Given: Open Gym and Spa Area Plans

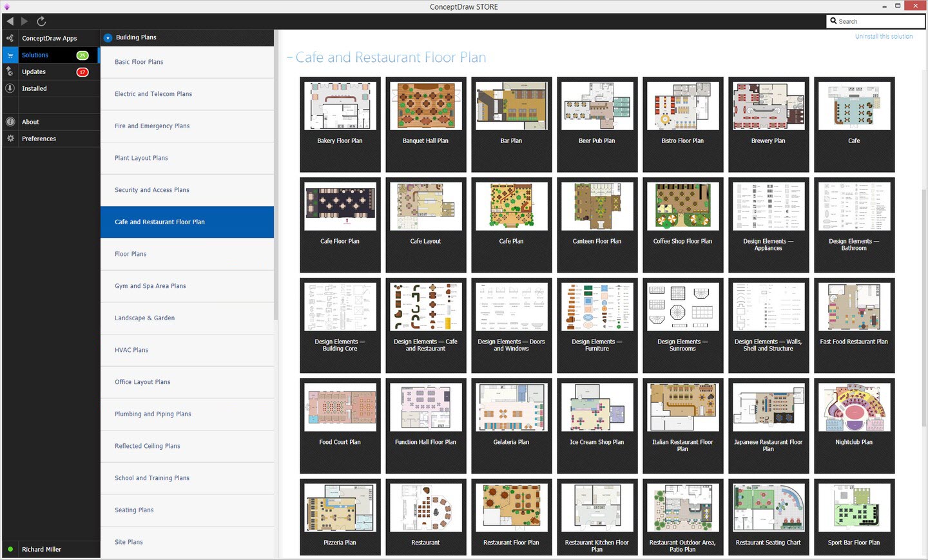Looking at the screenshot, I should pyautogui.click(x=187, y=286).
